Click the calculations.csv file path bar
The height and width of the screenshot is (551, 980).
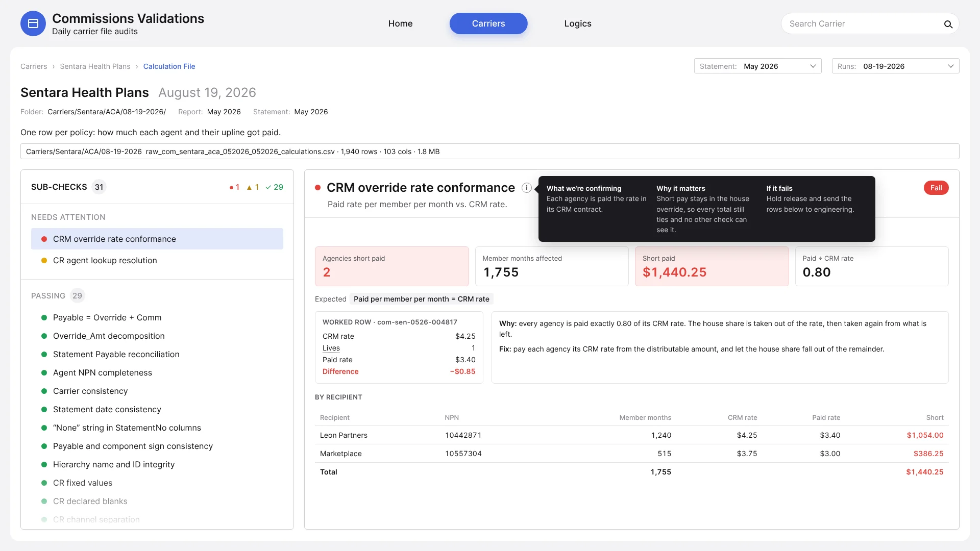pyautogui.click(x=489, y=152)
